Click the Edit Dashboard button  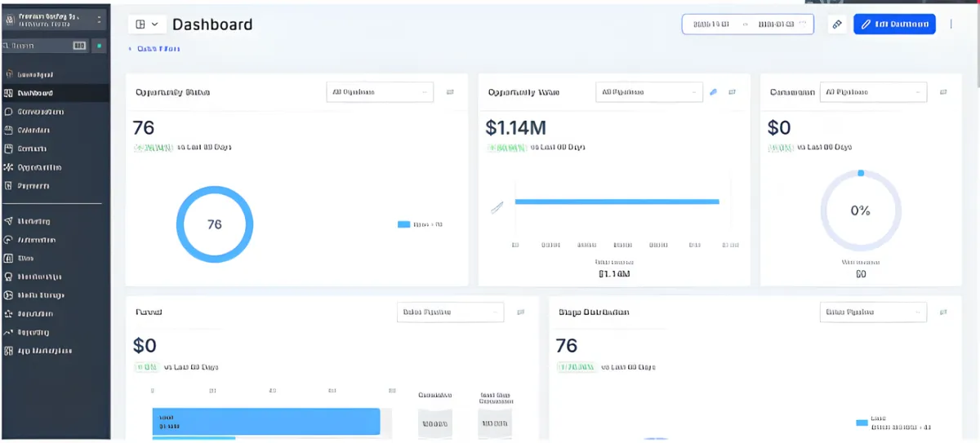click(x=894, y=24)
